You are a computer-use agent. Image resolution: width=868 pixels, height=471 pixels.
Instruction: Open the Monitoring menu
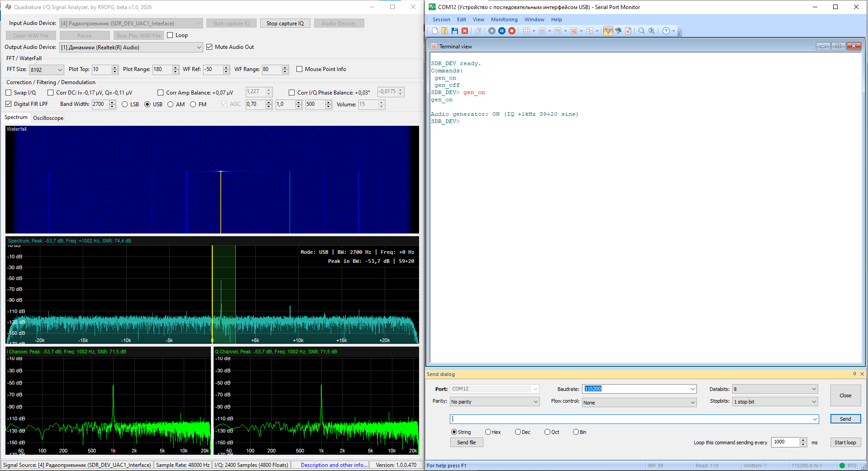click(504, 19)
